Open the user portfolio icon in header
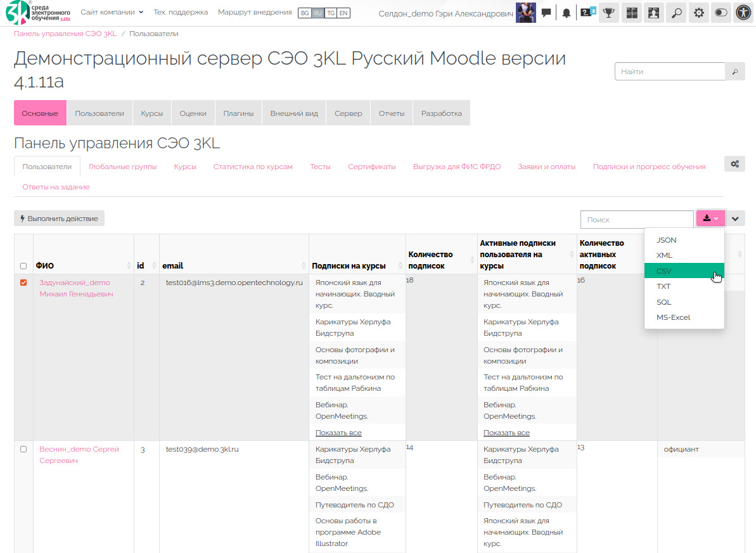Screen dimensions: 756x553 (654, 13)
